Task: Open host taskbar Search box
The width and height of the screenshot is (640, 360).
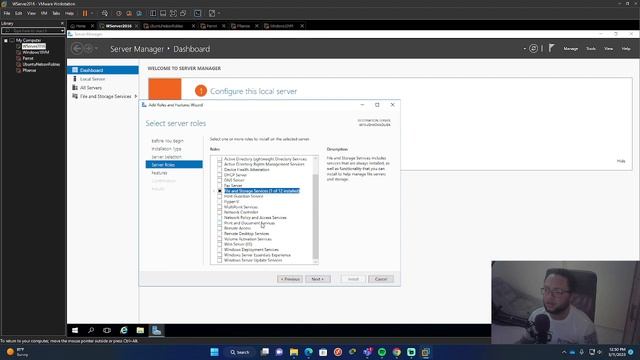Action: (240, 352)
